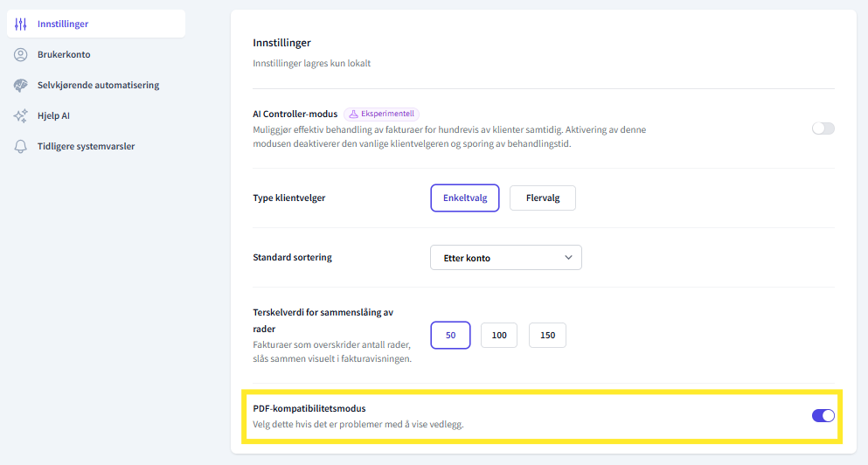Click the Hjelp AI sparkle icon
The height and width of the screenshot is (465, 868).
(21, 115)
